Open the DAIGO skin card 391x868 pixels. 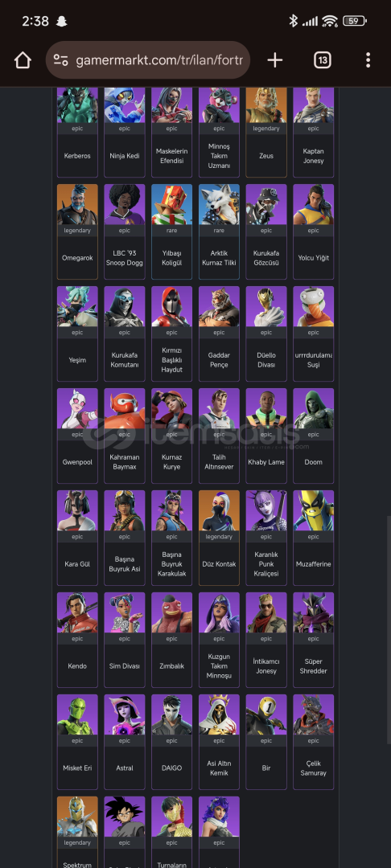(x=171, y=742)
